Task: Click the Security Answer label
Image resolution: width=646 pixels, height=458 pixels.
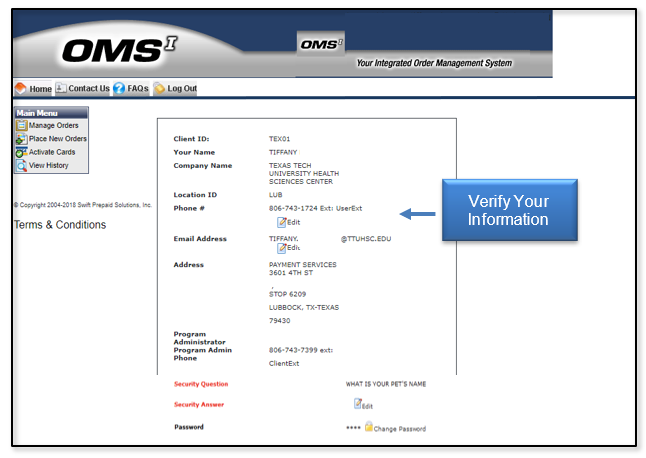Action: tap(199, 404)
